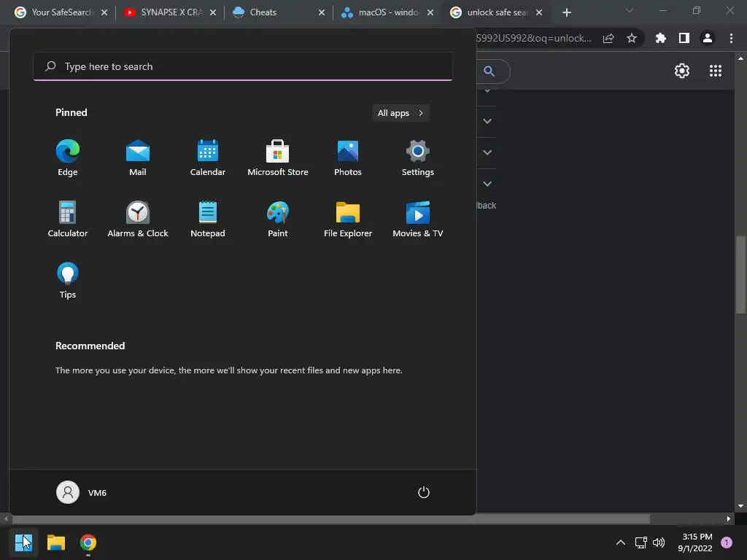This screenshot has width=747, height=560.
Task: Select the unlock safe sea tab
Action: pos(496,12)
